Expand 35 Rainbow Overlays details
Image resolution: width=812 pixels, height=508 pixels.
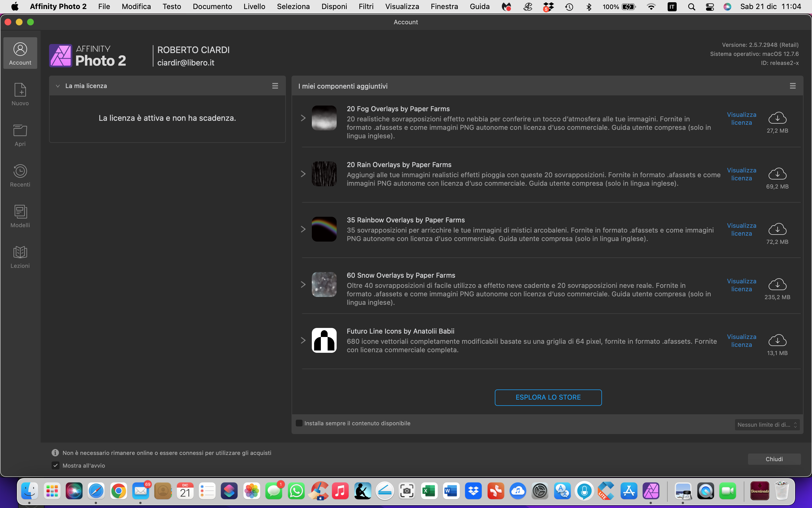tap(303, 229)
